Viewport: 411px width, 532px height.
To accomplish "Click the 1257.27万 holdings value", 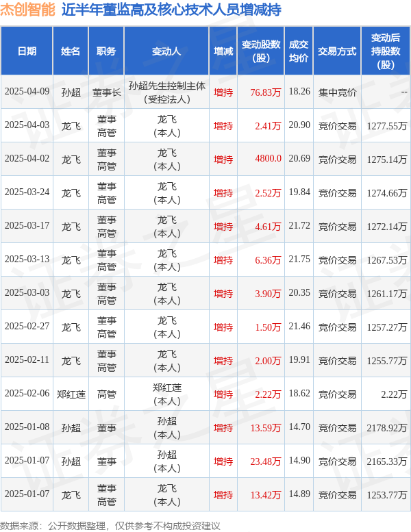I will tap(386, 327).
